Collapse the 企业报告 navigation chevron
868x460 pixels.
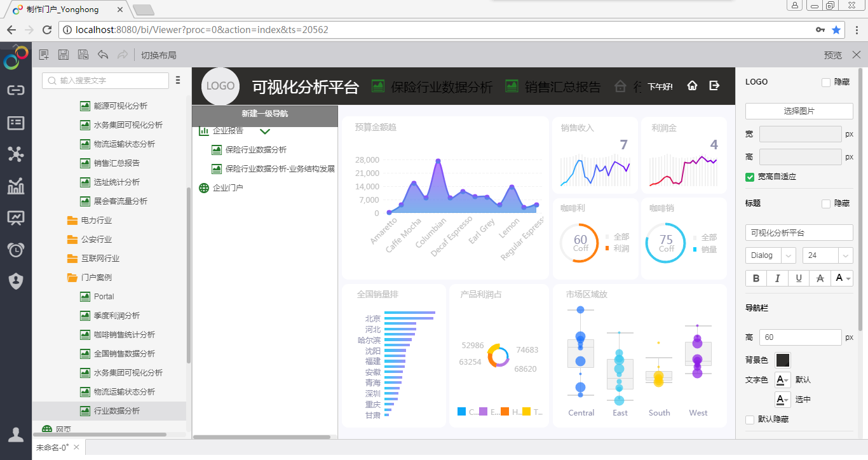[265, 132]
